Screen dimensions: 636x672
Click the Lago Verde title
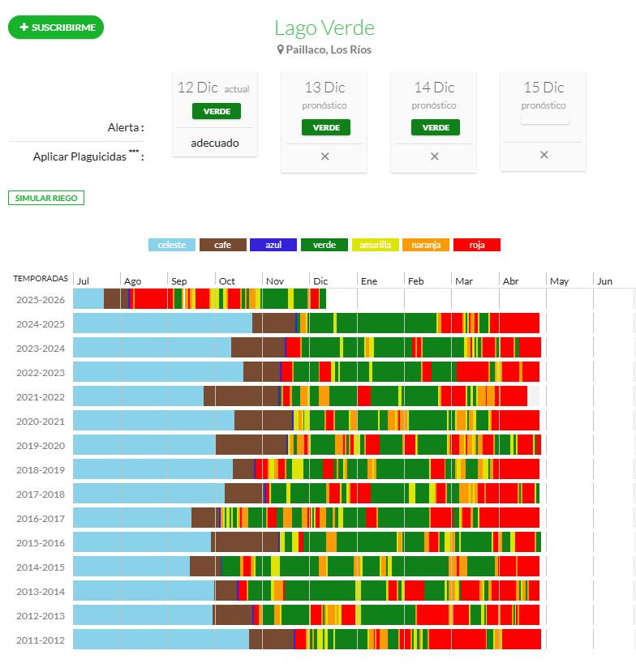click(x=324, y=28)
